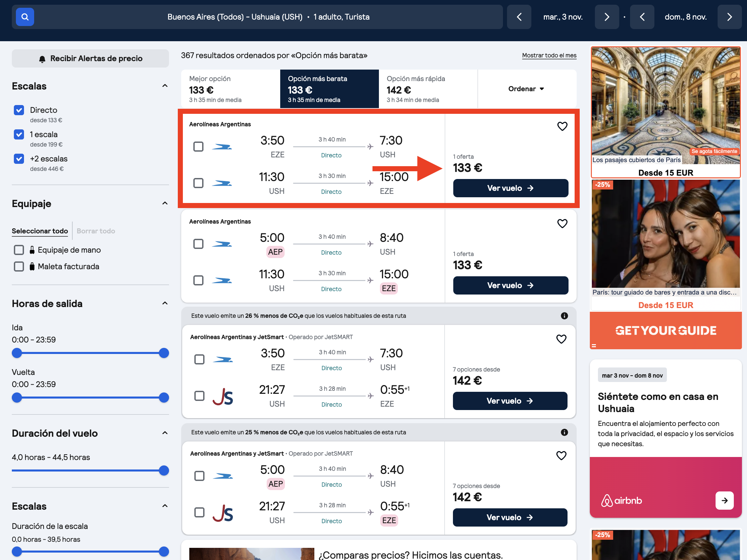Uncheck the +2 escalas filter

coord(19,159)
